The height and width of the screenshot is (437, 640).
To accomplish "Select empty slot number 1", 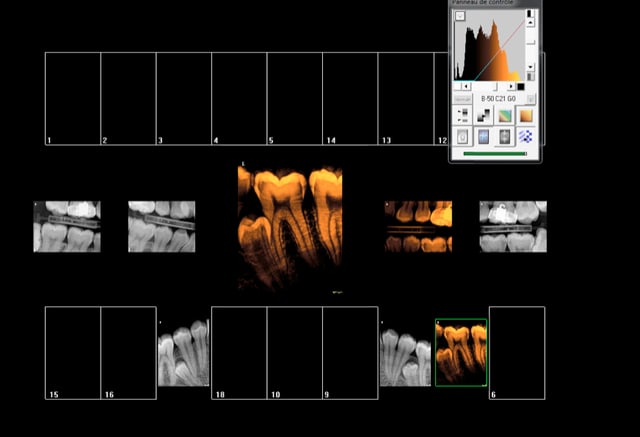I will coord(73,99).
